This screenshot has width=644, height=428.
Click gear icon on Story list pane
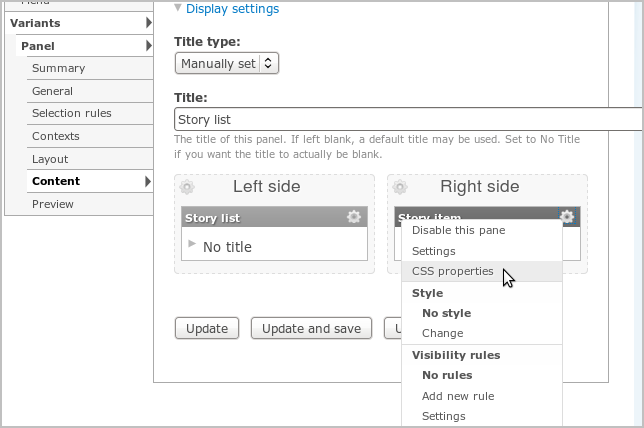click(353, 217)
